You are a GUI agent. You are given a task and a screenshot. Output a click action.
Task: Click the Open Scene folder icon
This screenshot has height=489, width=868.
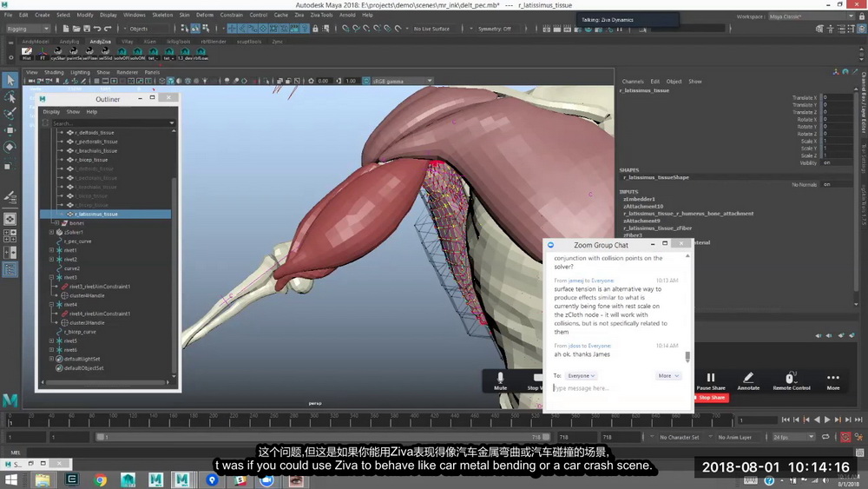(x=76, y=29)
